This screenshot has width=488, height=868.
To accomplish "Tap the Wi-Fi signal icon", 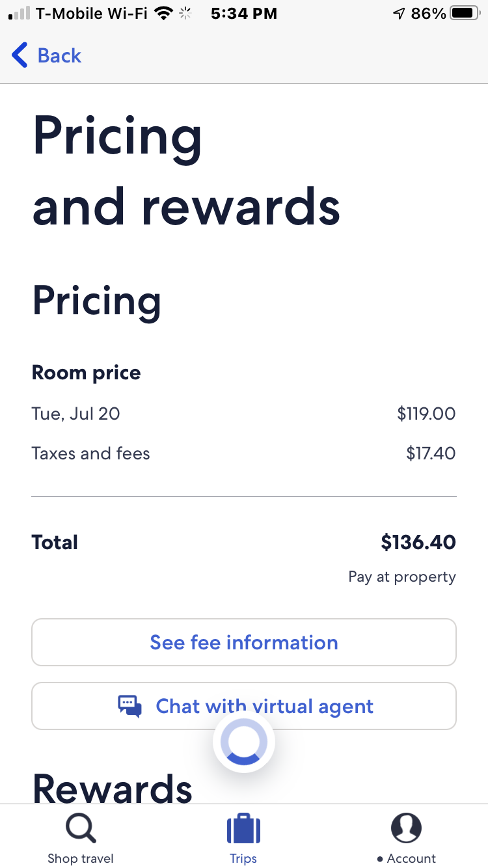I will coord(163,14).
